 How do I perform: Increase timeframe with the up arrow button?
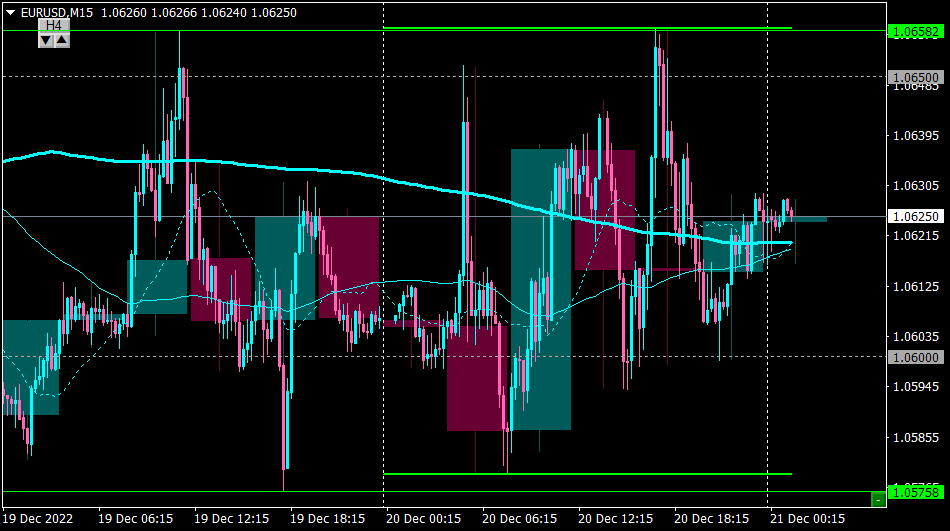point(62,41)
